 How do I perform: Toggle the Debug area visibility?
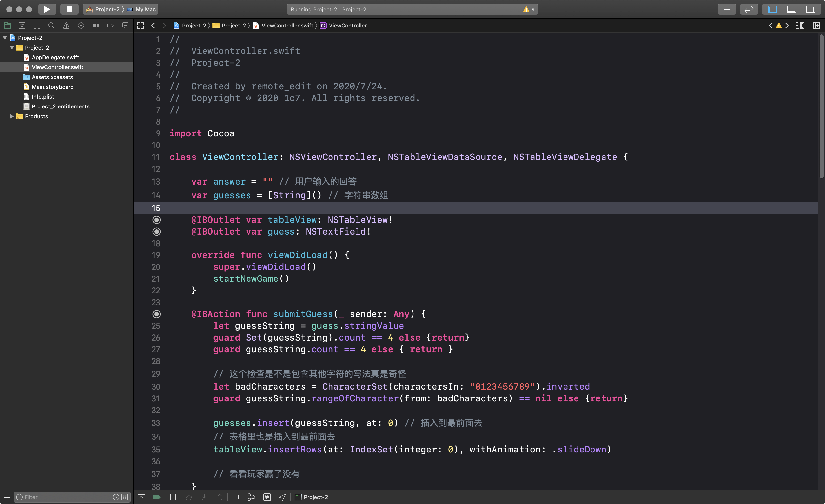tap(792, 9)
